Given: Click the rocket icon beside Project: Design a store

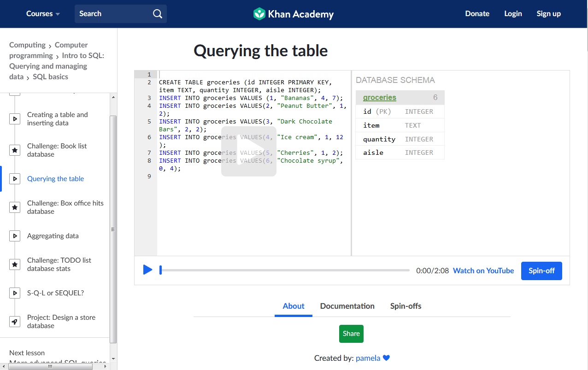Looking at the screenshot, I should (x=15, y=322).
